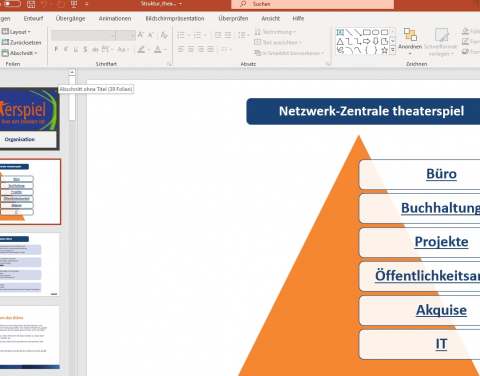Select the rectangle shape in gallery
This screenshot has height=376, width=480.
click(x=366, y=32)
